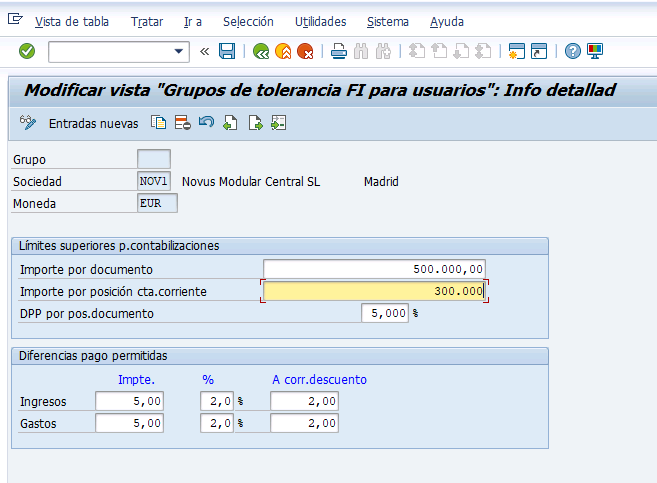
Task: Click Previous entry icon
Action: pos(230,123)
